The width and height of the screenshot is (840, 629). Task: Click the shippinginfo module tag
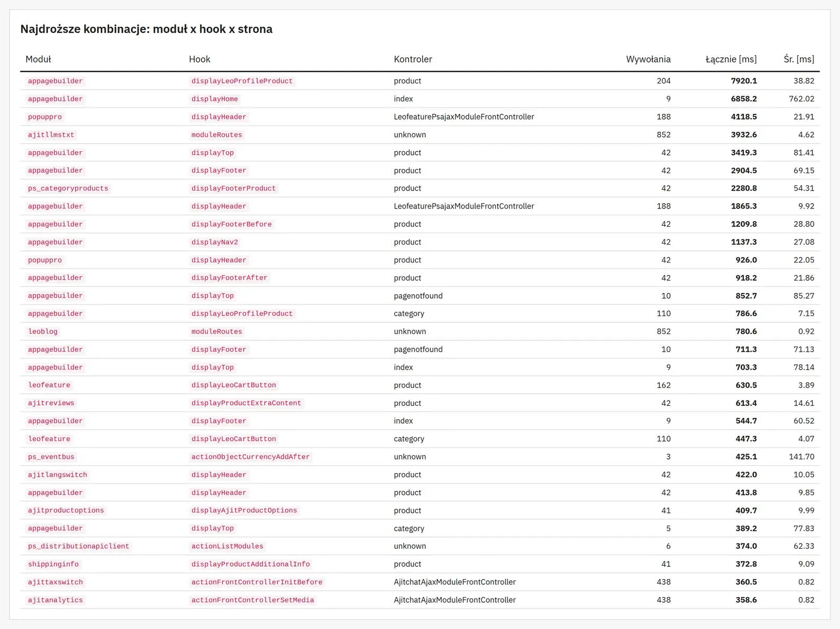tap(54, 564)
